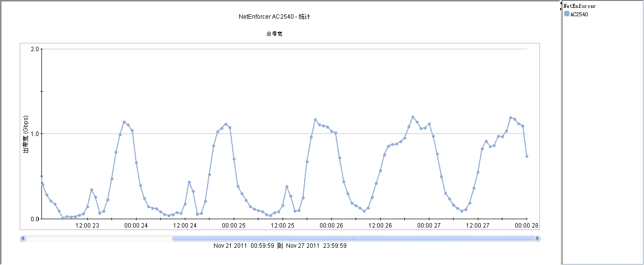The image size is (644, 265).
Task: Click the chart title NetEnforcer AC2540
Action: click(x=274, y=17)
